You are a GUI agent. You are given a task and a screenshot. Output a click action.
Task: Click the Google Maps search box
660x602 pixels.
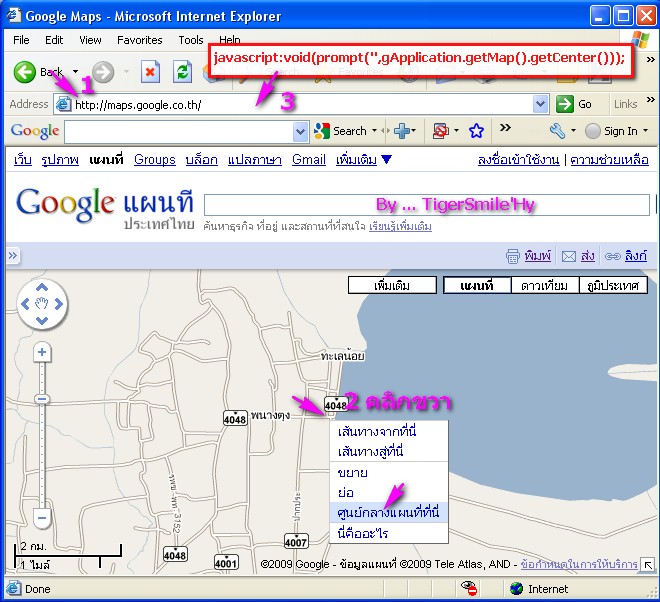tap(427, 205)
